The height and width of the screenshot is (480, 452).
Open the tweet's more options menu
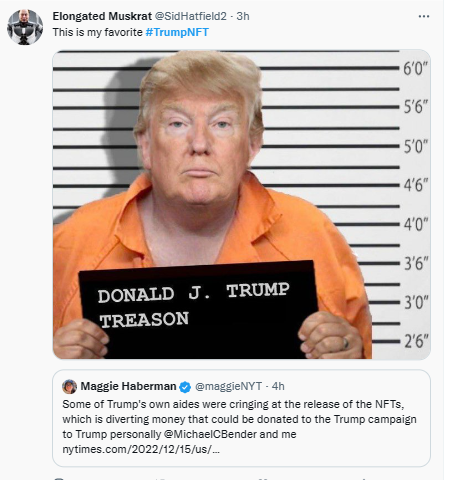(424, 16)
